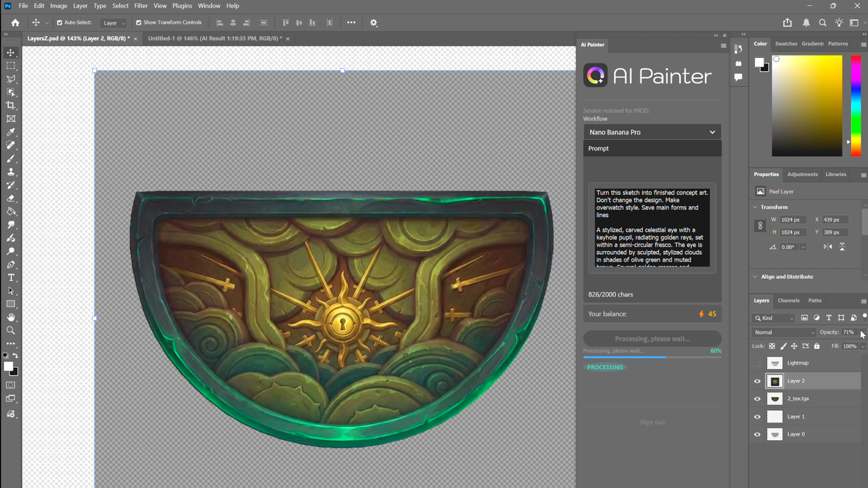Select the Eyedropper tool
The image size is (868, 488).
coord(11,132)
